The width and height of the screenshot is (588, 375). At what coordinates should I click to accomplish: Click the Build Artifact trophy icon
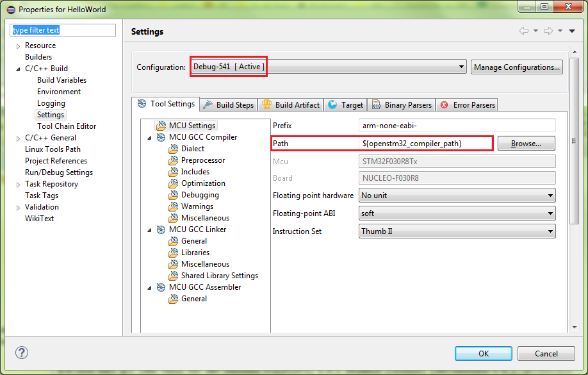point(266,104)
